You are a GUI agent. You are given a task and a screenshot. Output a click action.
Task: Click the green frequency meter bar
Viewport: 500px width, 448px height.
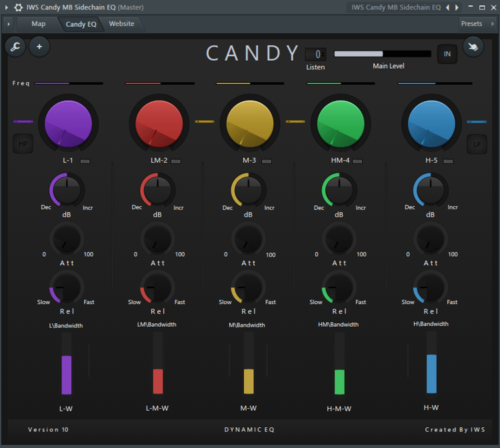(x=341, y=83)
